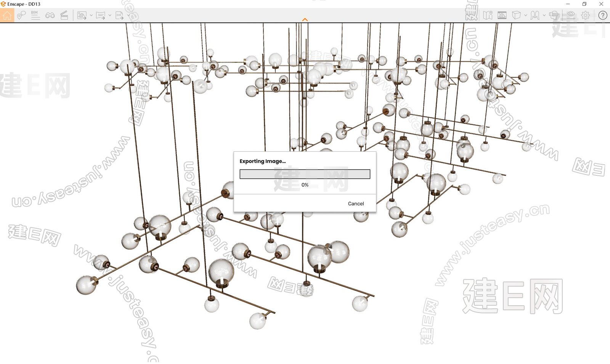
Task: Toggle VR headset mode
Action: pyautogui.click(x=554, y=15)
